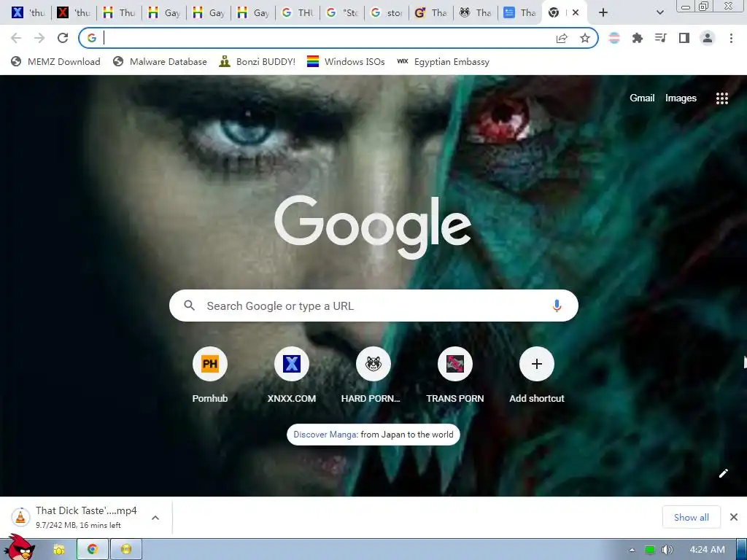Open Google Images link
The image size is (747, 560).
(x=681, y=98)
